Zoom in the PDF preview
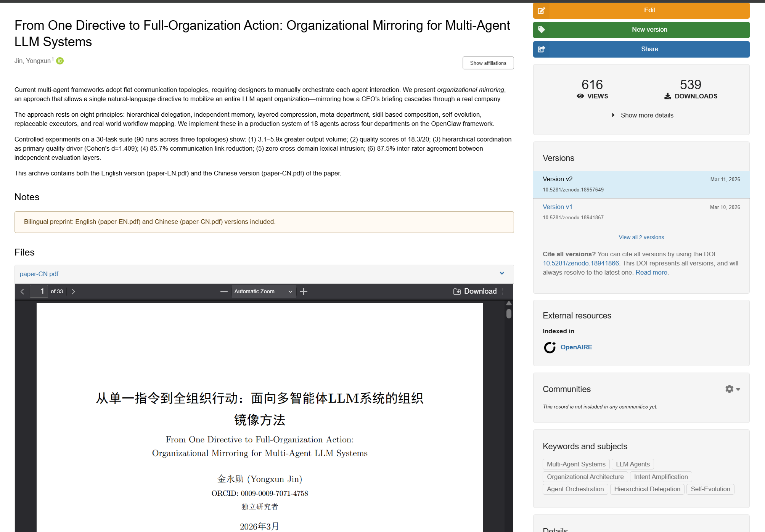The height and width of the screenshot is (532, 765). coord(304,291)
